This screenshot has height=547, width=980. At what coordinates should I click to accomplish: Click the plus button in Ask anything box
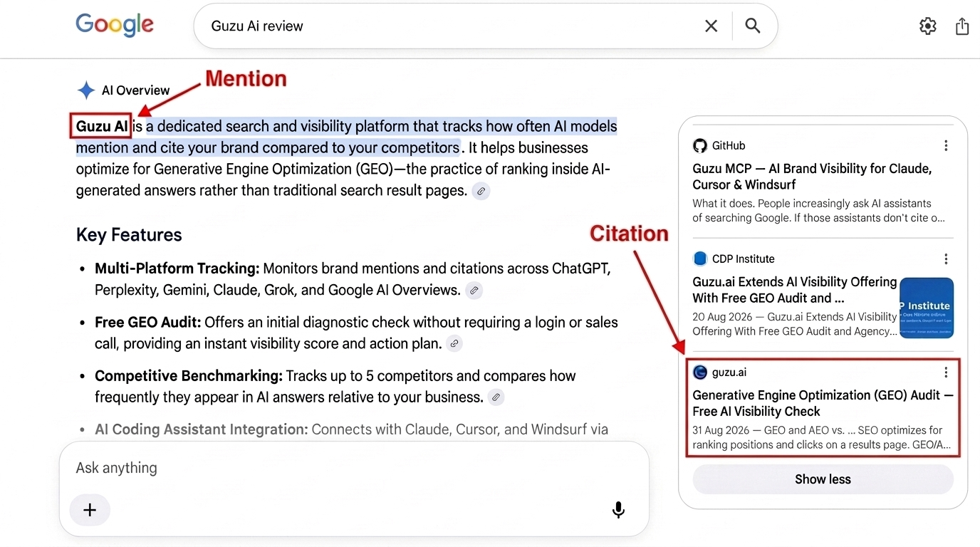pyautogui.click(x=90, y=510)
